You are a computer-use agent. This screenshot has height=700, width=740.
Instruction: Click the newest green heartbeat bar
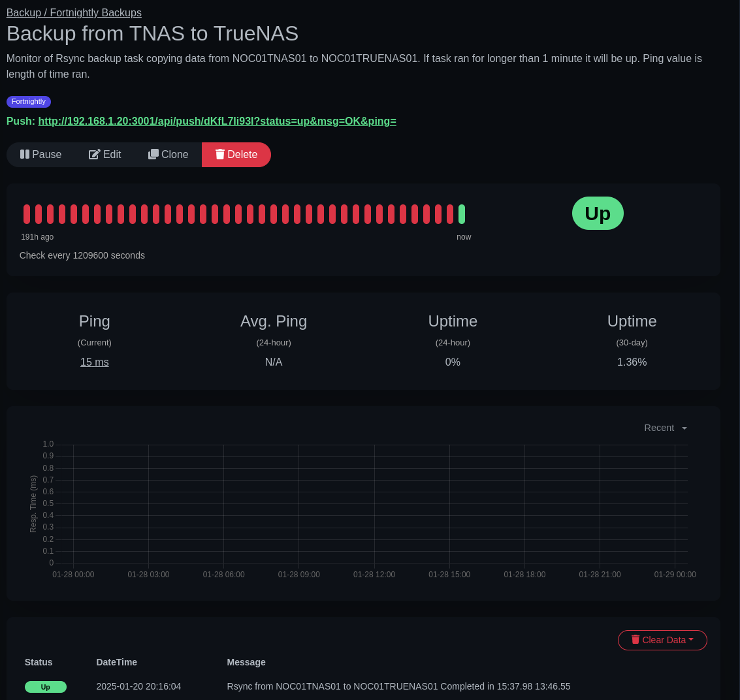click(x=462, y=214)
